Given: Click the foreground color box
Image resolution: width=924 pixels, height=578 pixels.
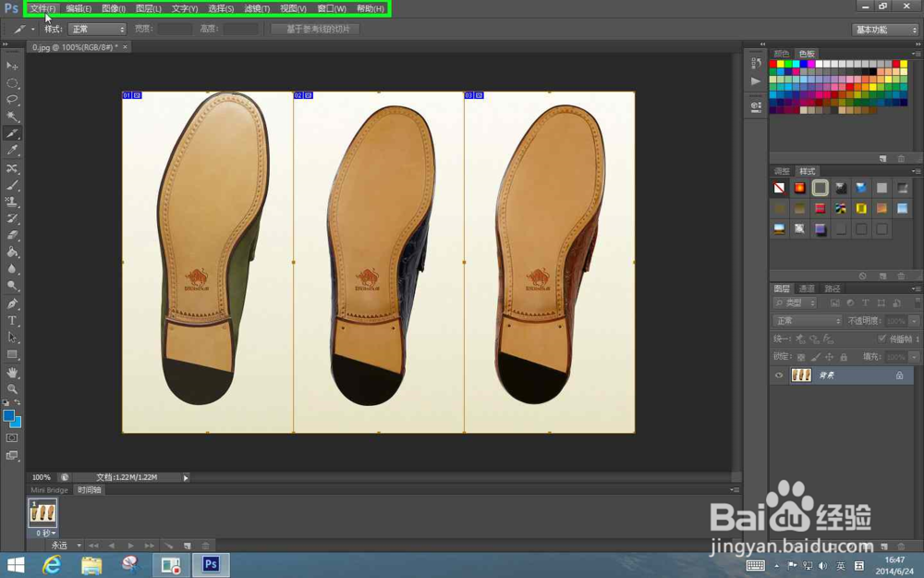Looking at the screenshot, I should (x=8, y=416).
